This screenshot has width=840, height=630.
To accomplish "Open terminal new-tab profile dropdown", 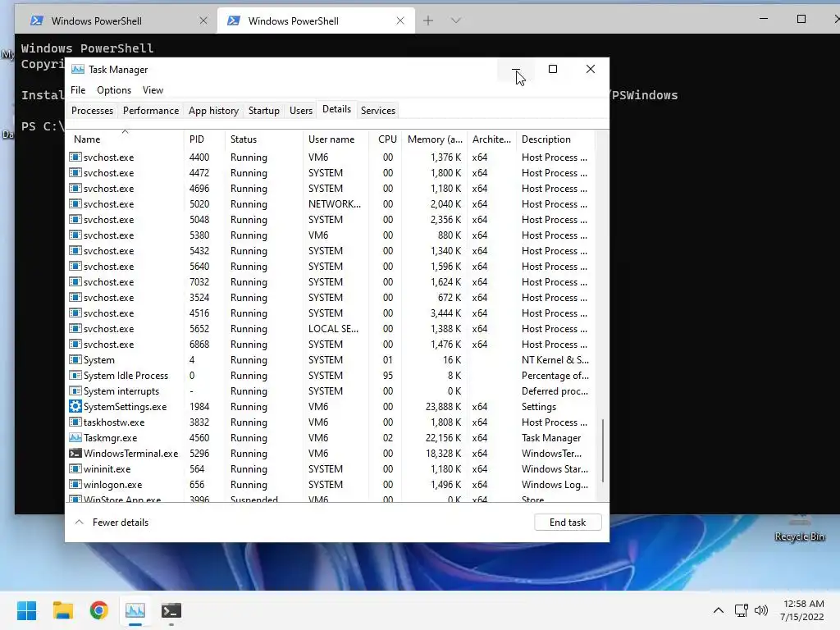I will pyautogui.click(x=456, y=21).
